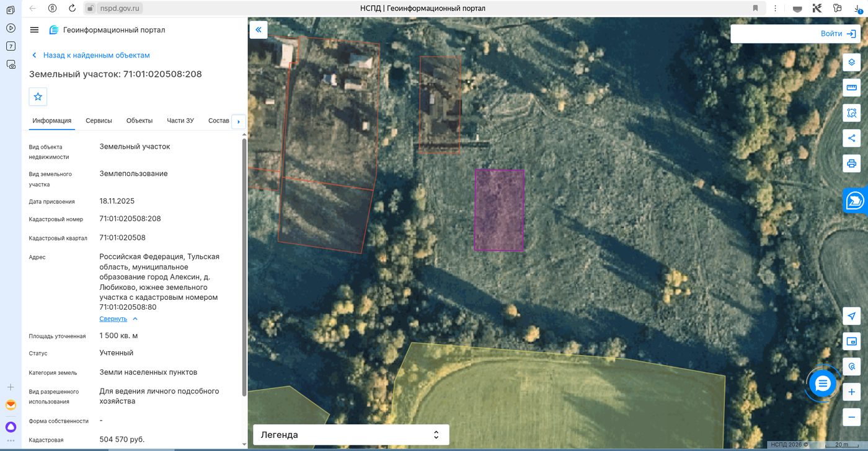868x451 pixels.
Task: Open the tabs panel in the browser sidebar
Action: pos(11,11)
